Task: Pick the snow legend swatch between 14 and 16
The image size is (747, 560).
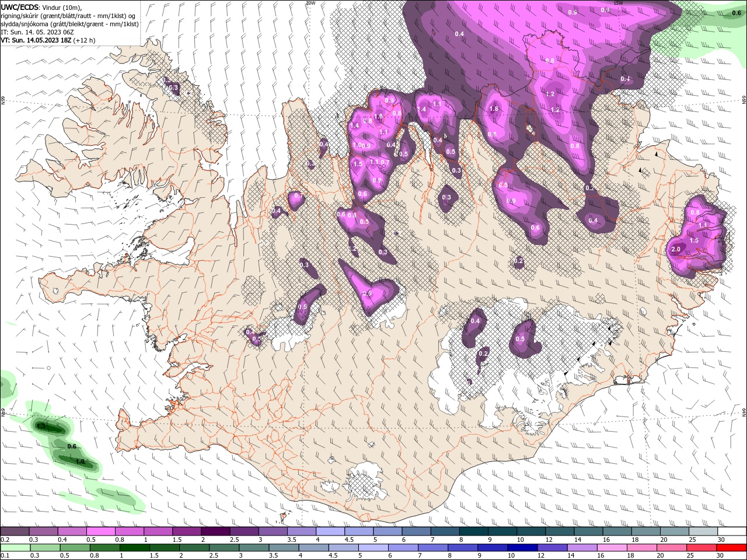Action: (x=589, y=531)
